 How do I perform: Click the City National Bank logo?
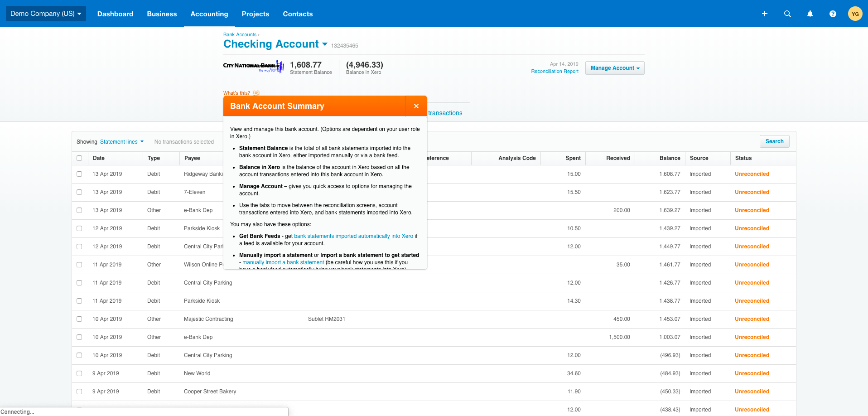point(254,67)
